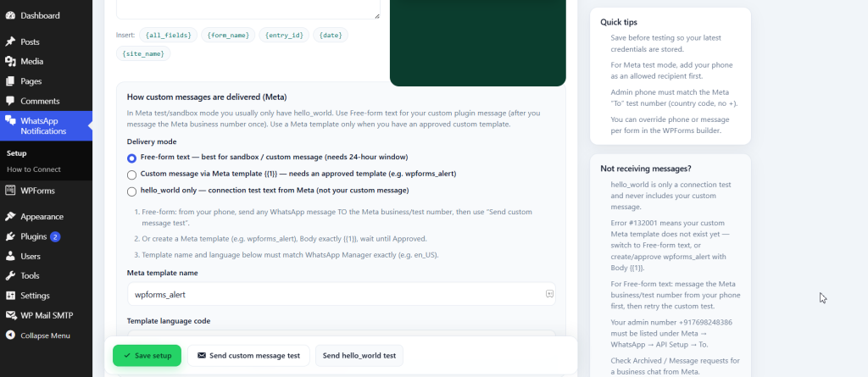Click the Appearance paintbrush icon
Screen dimensions: 868x377
10,216
